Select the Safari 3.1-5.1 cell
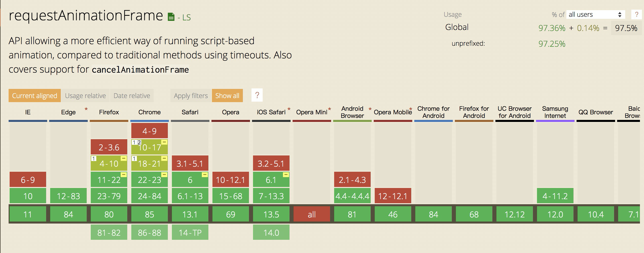This screenshot has height=253, width=644. tap(190, 163)
